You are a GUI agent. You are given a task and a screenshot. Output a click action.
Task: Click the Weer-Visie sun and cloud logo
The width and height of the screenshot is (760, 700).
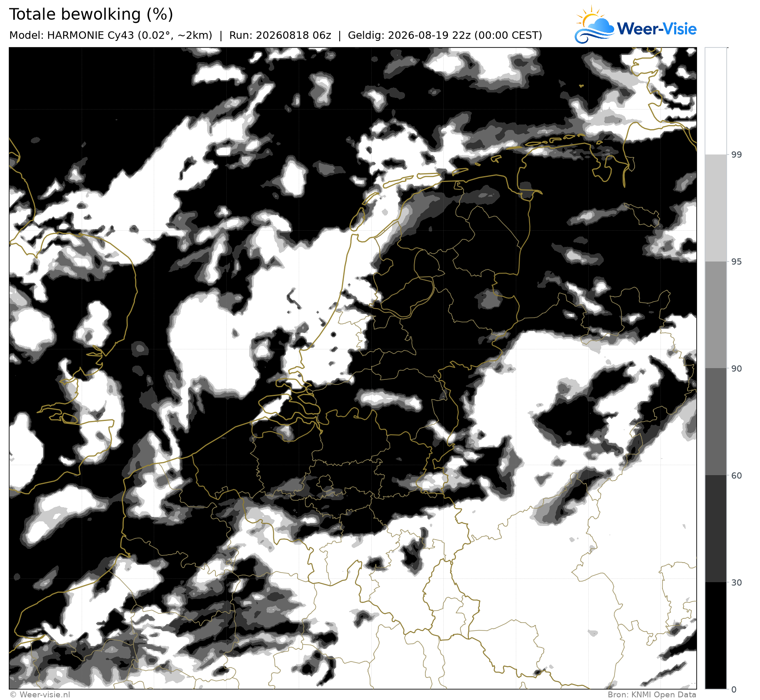(x=594, y=25)
